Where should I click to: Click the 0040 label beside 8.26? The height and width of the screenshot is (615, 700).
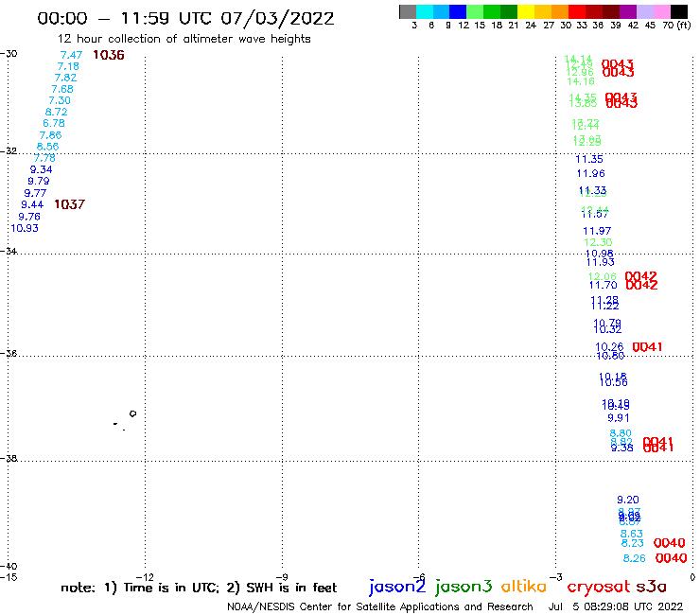[671, 558]
